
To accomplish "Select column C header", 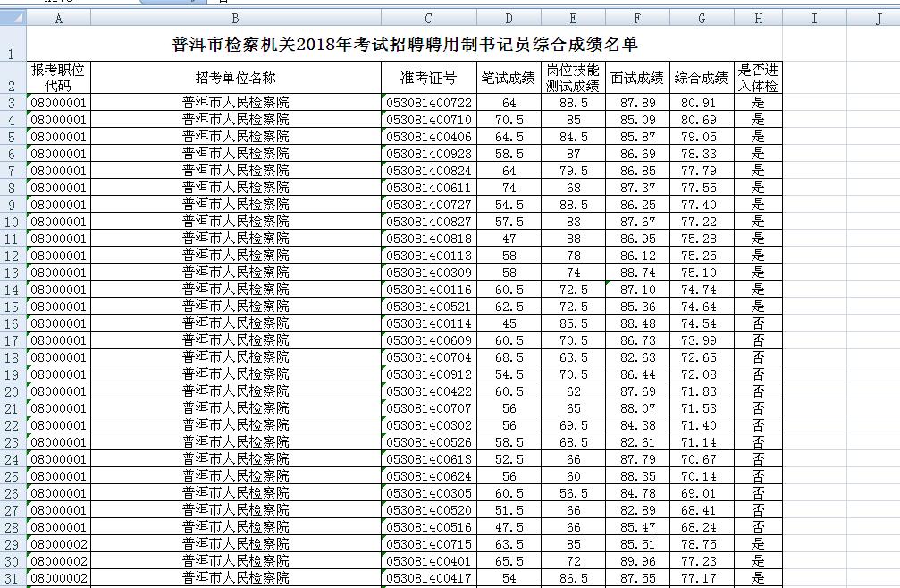I will point(428,19).
